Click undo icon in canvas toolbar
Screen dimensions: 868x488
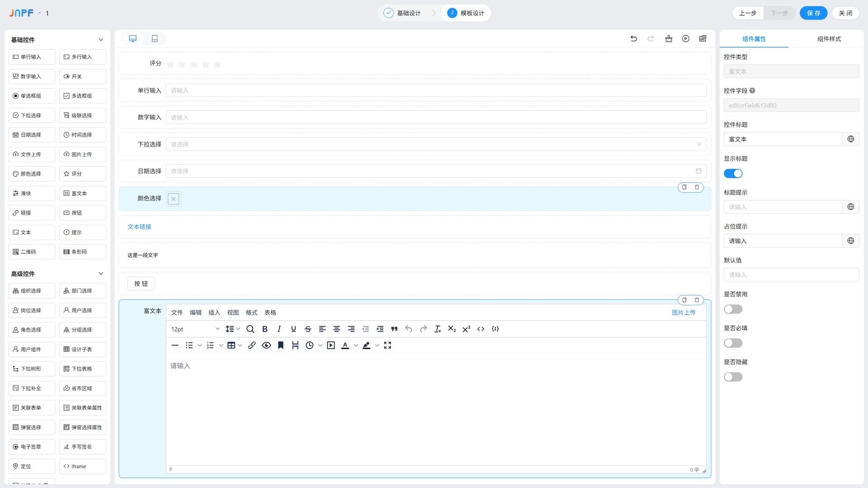point(634,38)
